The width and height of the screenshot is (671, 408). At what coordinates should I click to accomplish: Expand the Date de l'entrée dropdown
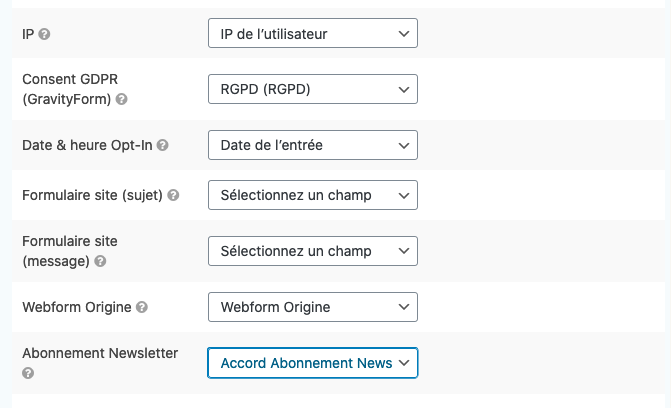pyautogui.click(x=313, y=145)
